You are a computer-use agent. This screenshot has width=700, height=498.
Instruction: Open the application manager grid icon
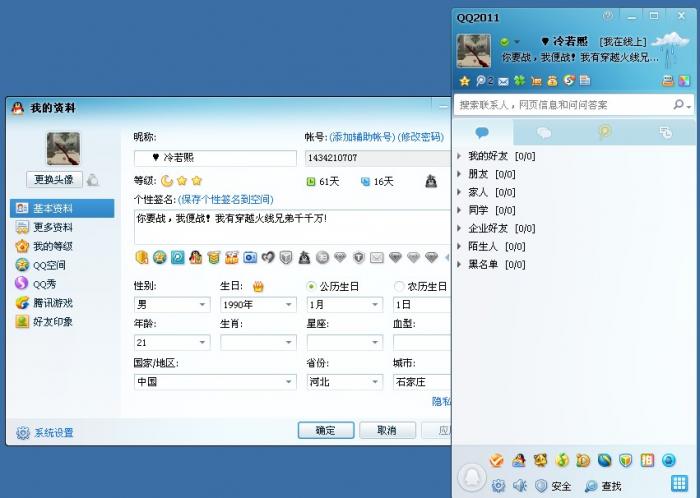[679, 483]
